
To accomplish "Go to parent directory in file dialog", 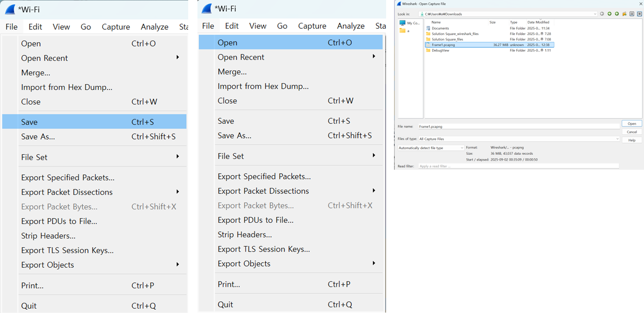I will [x=617, y=14].
